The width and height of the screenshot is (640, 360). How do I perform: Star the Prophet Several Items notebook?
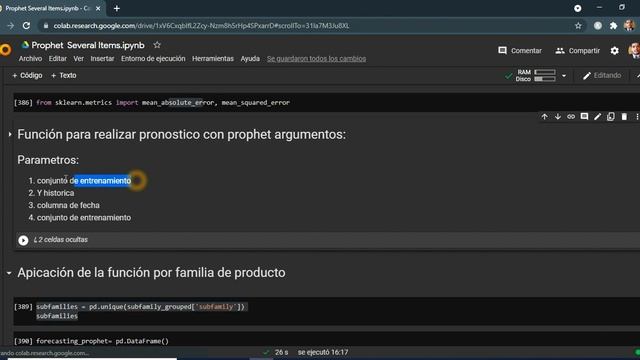click(x=157, y=45)
